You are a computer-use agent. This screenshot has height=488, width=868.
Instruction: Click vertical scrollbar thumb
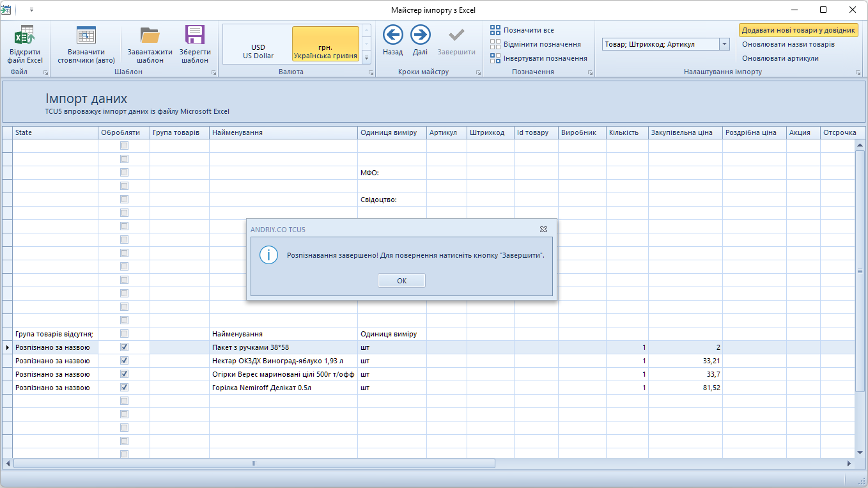point(860,270)
